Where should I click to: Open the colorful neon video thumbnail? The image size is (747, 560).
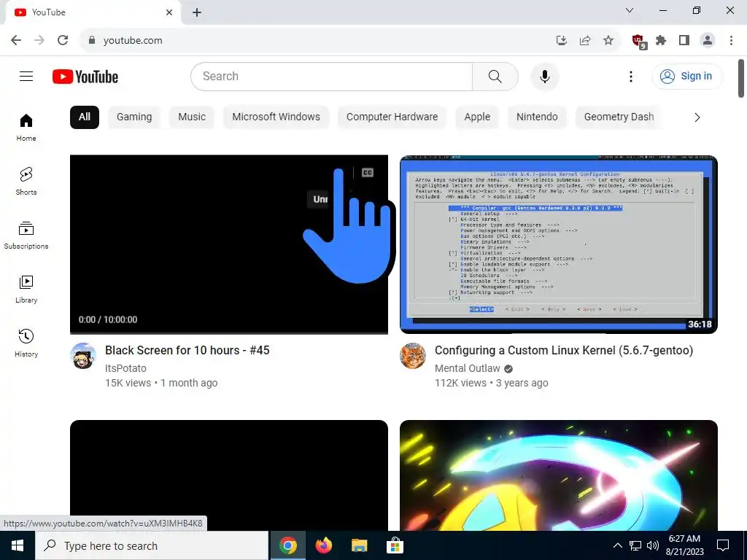[x=559, y=475]
